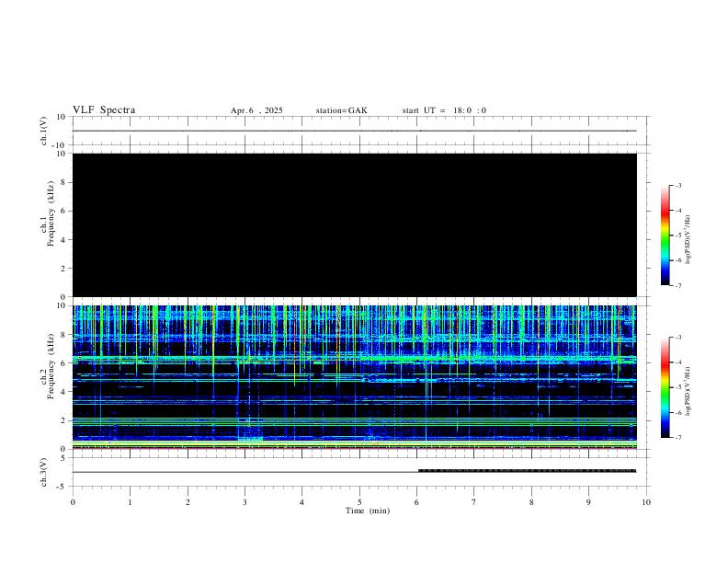
Task: Click the ch.1 voltage waveform trace
Action: pyautogui.click(x=354, y=131)
